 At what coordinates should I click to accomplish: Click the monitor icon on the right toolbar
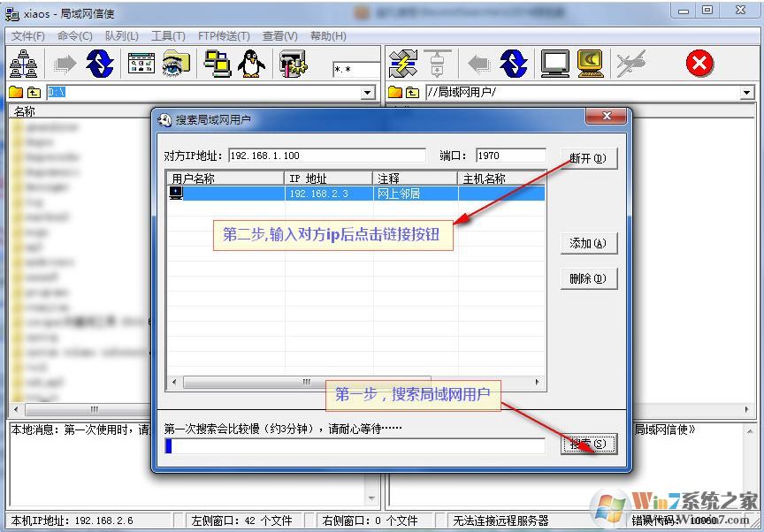[x=555, y=64]
